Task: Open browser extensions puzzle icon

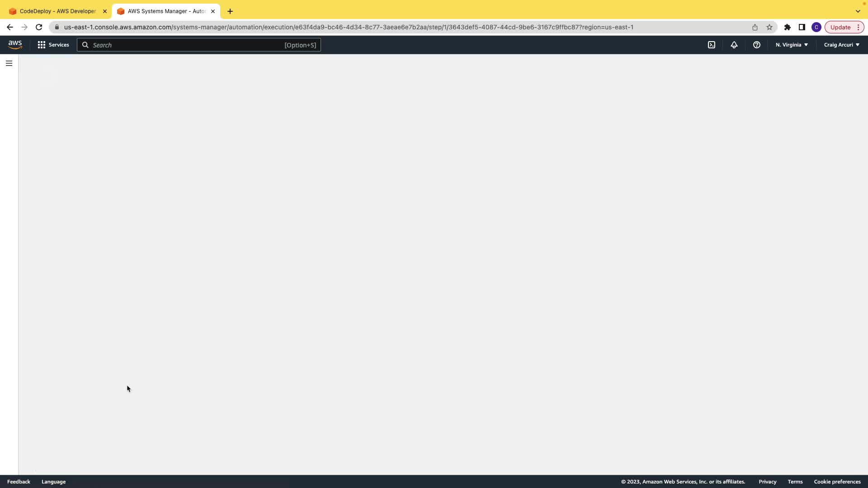Action: click(788, 27)
